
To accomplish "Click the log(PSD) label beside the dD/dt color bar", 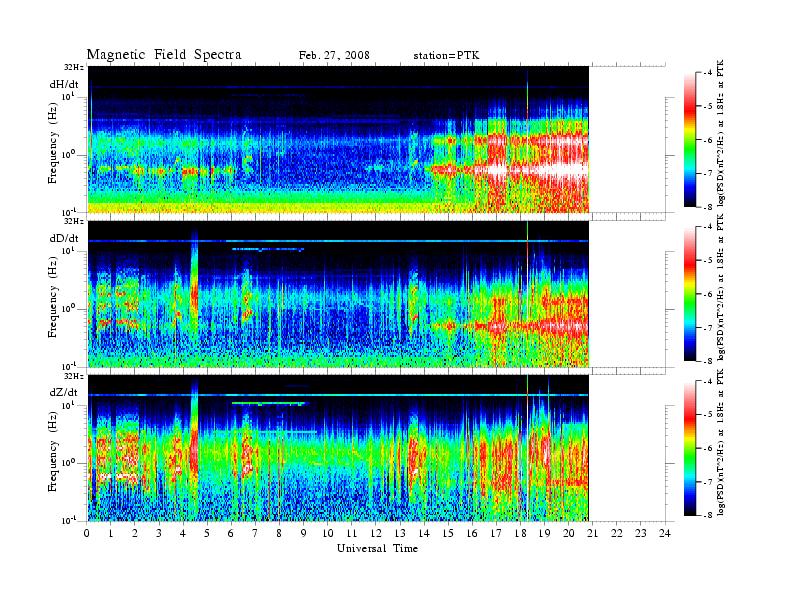I will point(722,287).
